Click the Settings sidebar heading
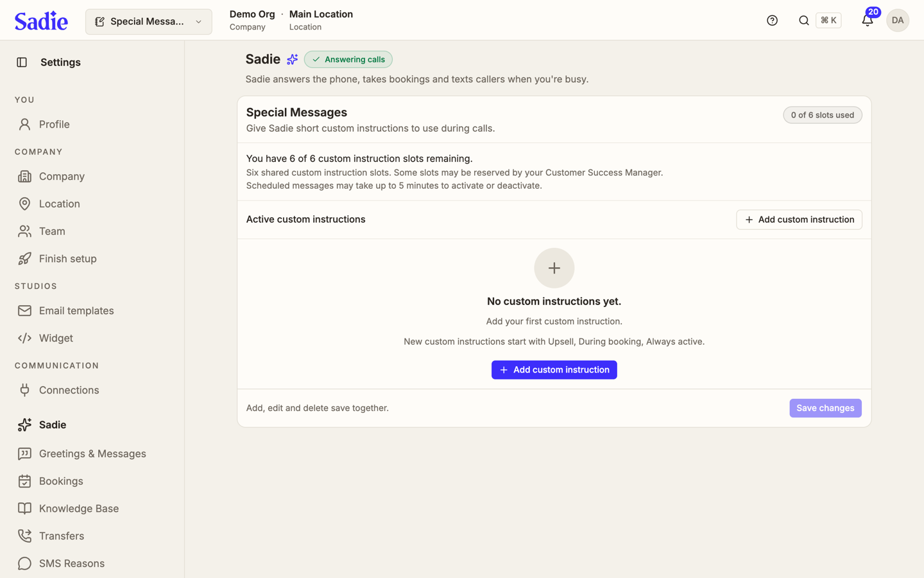 [x=60, y=62]
